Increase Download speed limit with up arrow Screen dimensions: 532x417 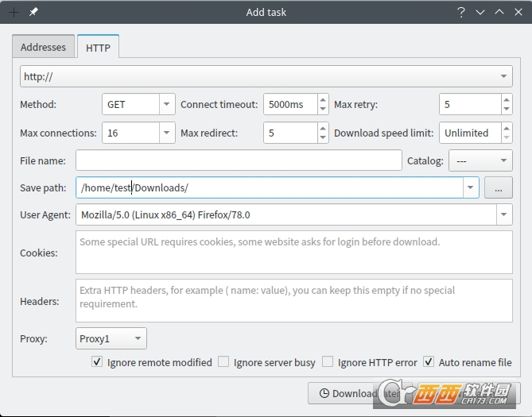[506, 128]
